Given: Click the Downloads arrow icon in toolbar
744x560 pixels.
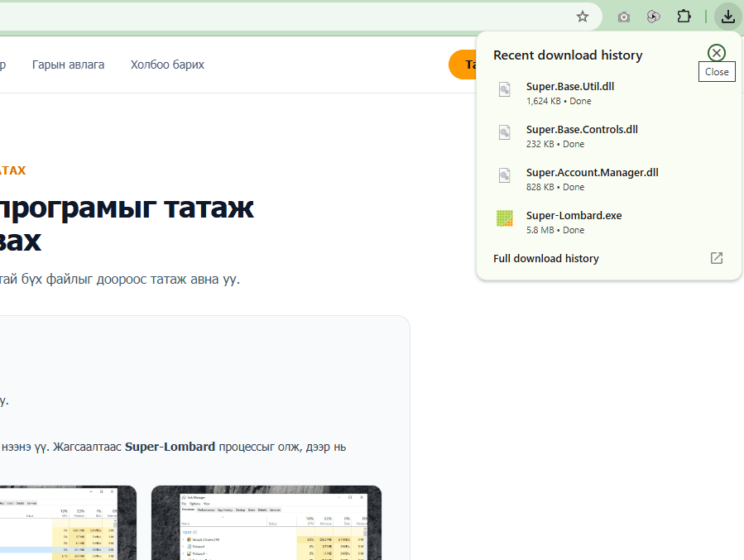Looking at the screenshot, I should point(728,17).
